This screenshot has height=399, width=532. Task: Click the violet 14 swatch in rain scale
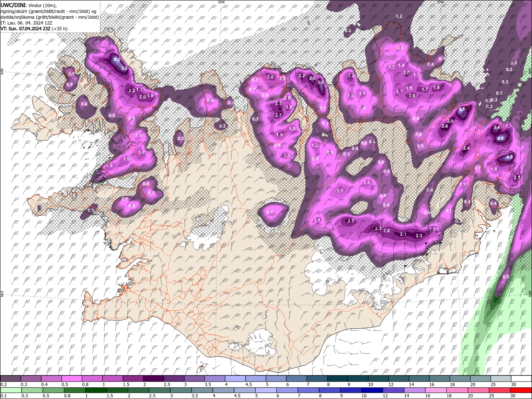[x=415, y=390]
